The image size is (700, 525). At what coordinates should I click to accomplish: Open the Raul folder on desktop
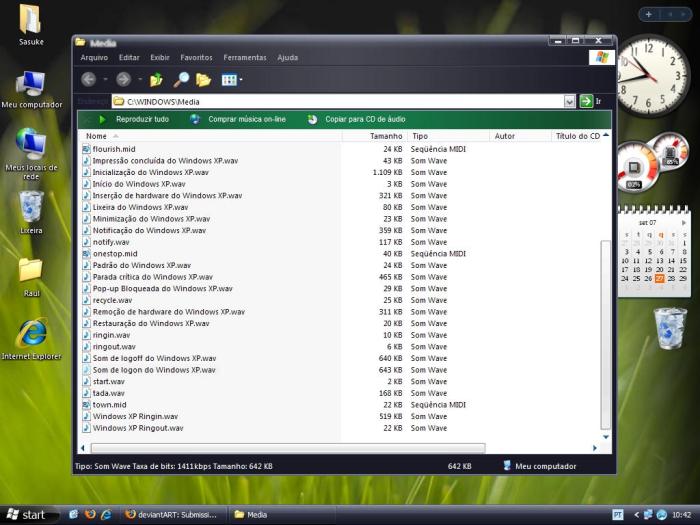coord(31,277)
